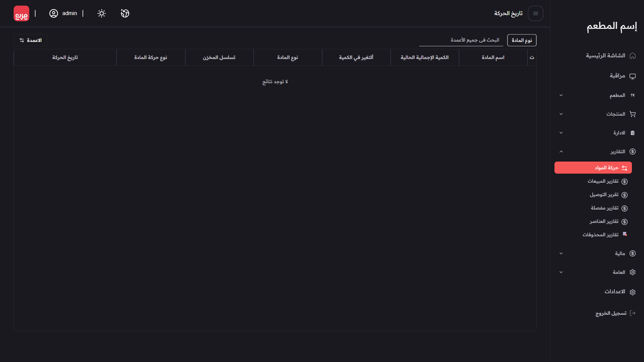Click the home icon for الشاشة الرئيسية
Screen dimensions: 644x362
(x=633, y=56)
